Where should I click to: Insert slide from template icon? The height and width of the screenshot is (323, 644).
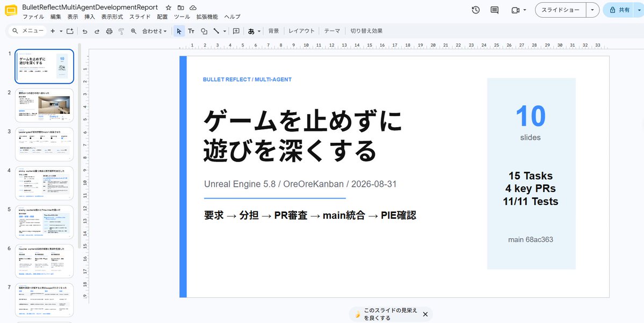pyautogui.click(x=70, y=31)
